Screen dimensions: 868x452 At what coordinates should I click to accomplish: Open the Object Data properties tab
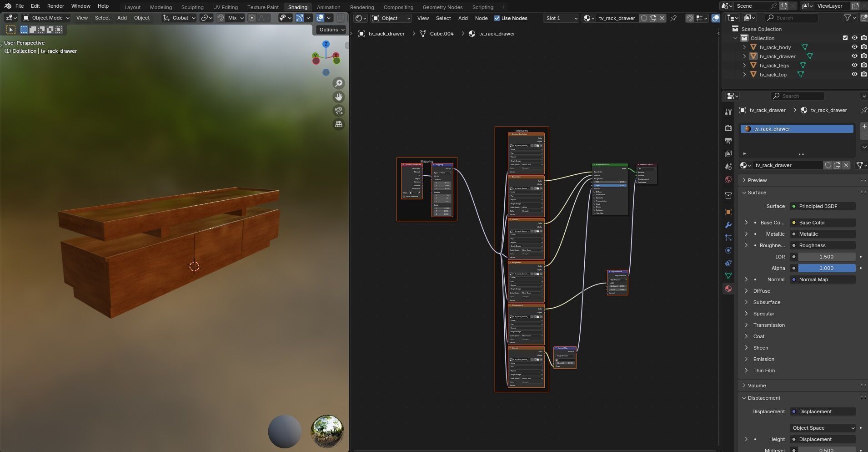pos(728,276)
